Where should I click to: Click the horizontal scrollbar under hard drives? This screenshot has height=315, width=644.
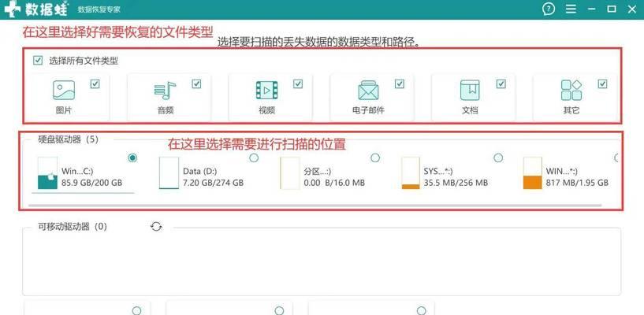tap(315, 205)
